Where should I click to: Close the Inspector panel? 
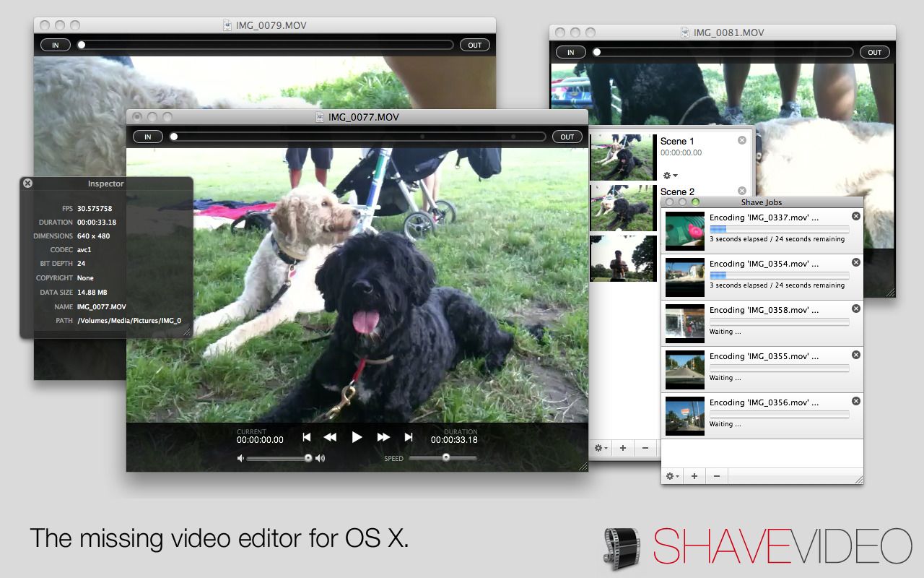point(27,183)
